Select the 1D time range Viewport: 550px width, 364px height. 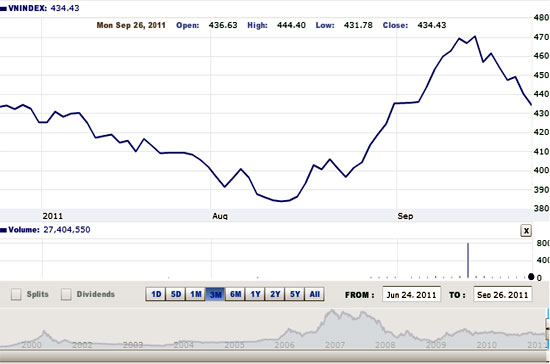156,294
